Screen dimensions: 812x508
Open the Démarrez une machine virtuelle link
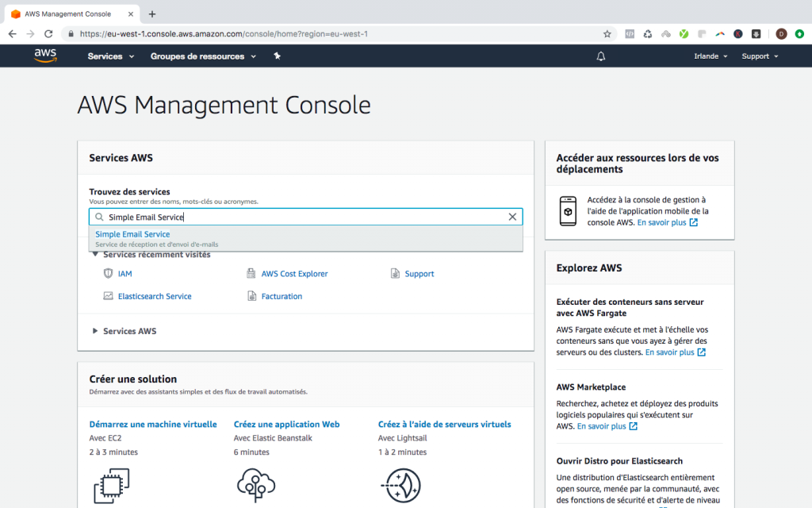tap(153, 425)
